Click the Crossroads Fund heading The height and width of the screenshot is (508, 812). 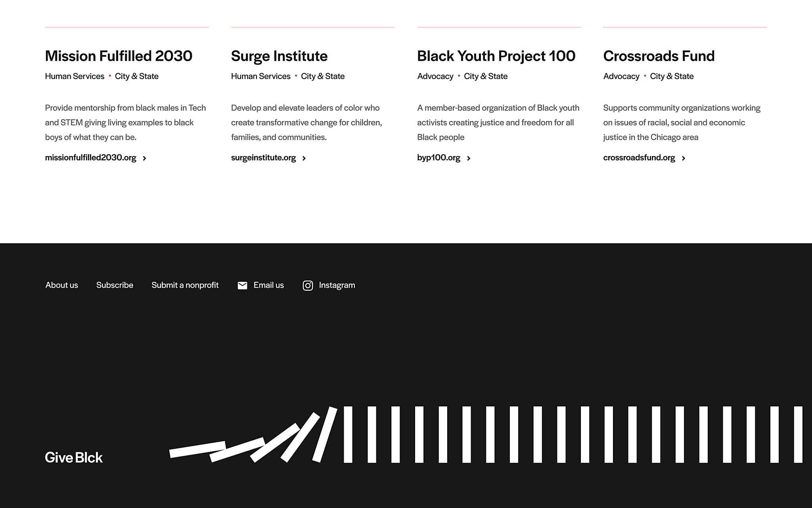[659, 56]
